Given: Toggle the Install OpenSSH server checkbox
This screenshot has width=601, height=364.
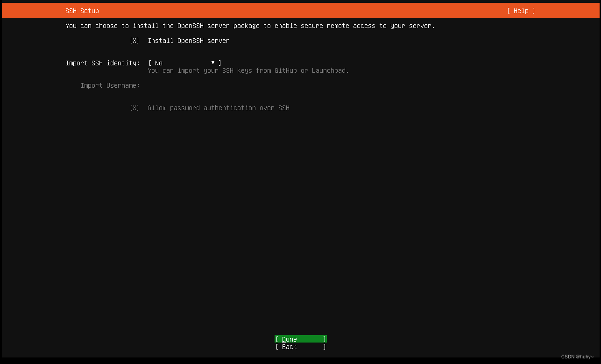Looking at the screenshot, I should [x=134, y=41].
